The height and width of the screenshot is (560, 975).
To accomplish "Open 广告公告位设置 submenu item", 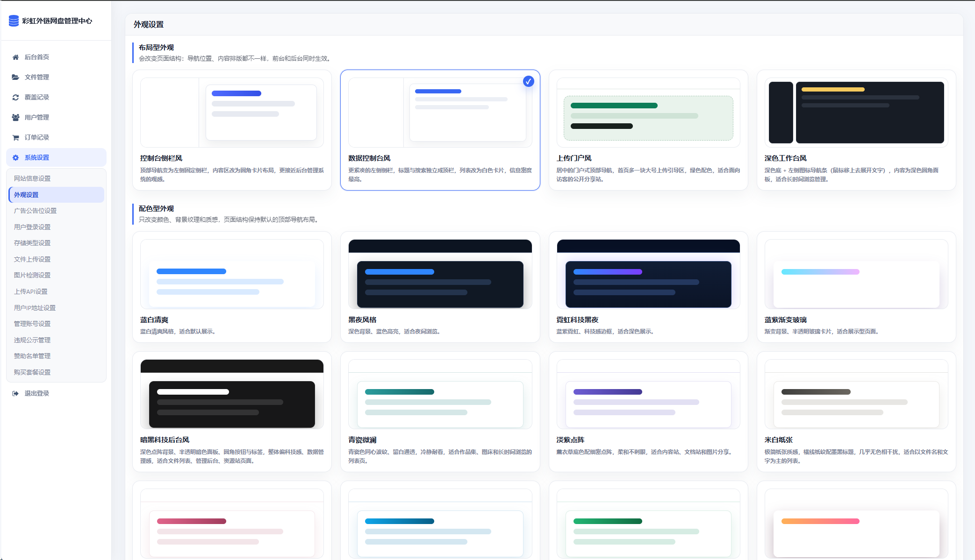I will (x=56, y=211).
